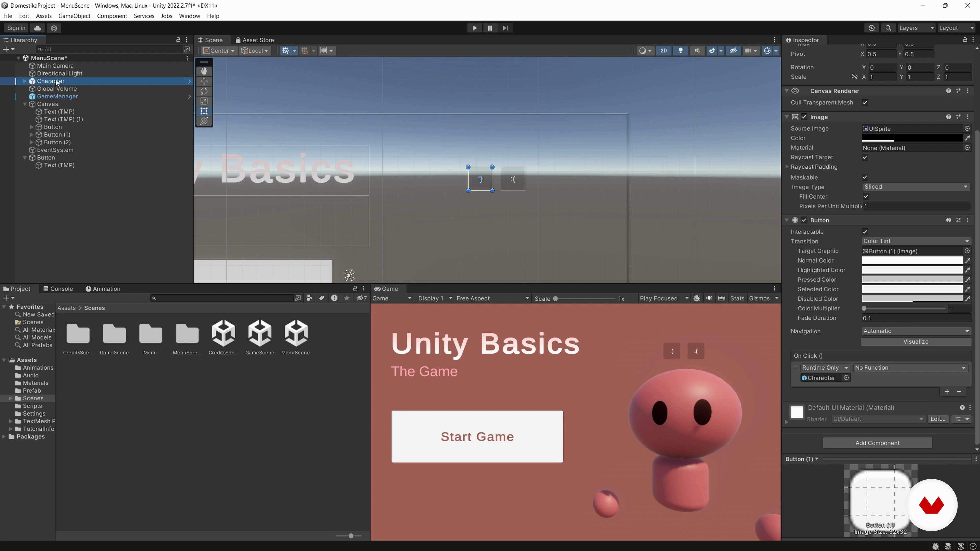
Task: Open the cloud services icon
Action: pyautogui.click(x=37, y=28)
